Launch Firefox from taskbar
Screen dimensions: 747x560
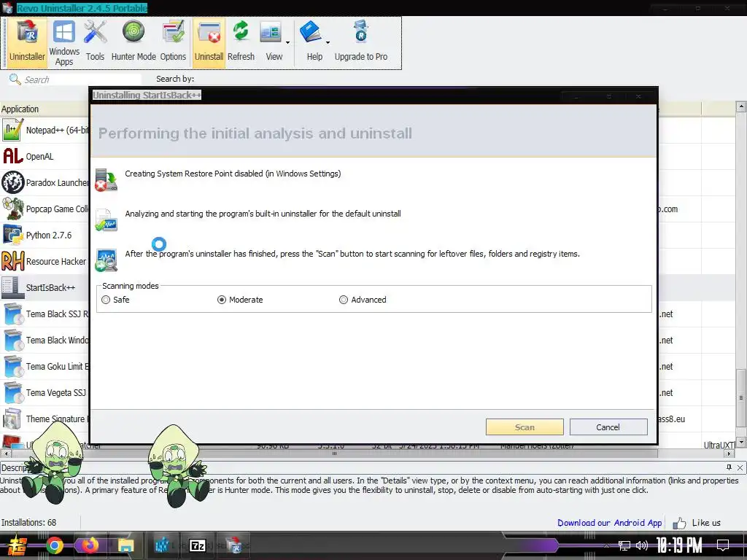[90, 545]
